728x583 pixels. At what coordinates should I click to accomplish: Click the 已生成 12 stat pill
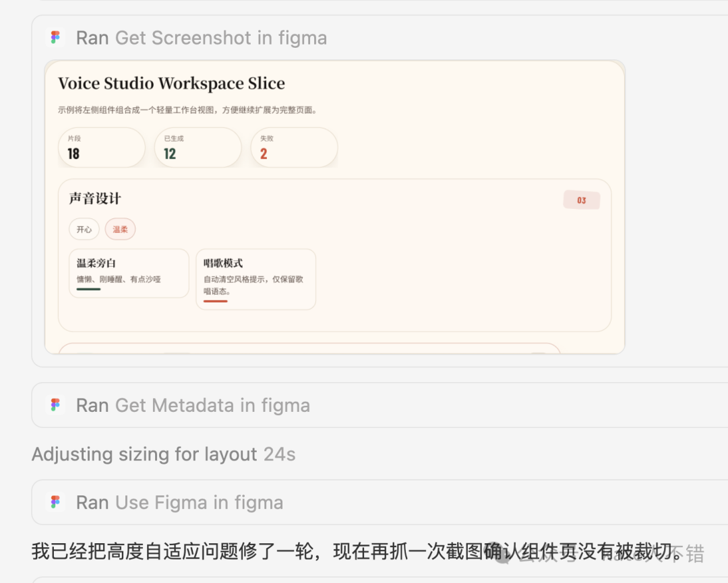tap(198, 148)
